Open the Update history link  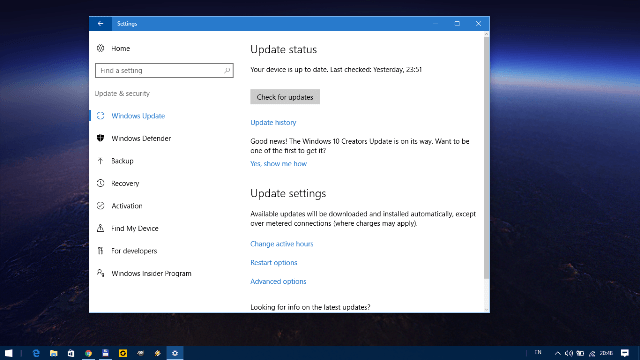[x=273, y=122]
